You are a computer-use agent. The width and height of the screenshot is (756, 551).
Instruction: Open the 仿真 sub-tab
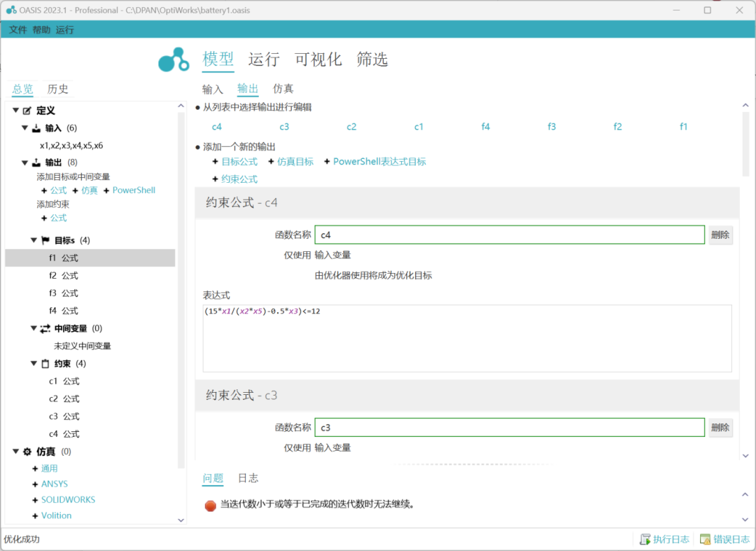[x=283, y=89]
